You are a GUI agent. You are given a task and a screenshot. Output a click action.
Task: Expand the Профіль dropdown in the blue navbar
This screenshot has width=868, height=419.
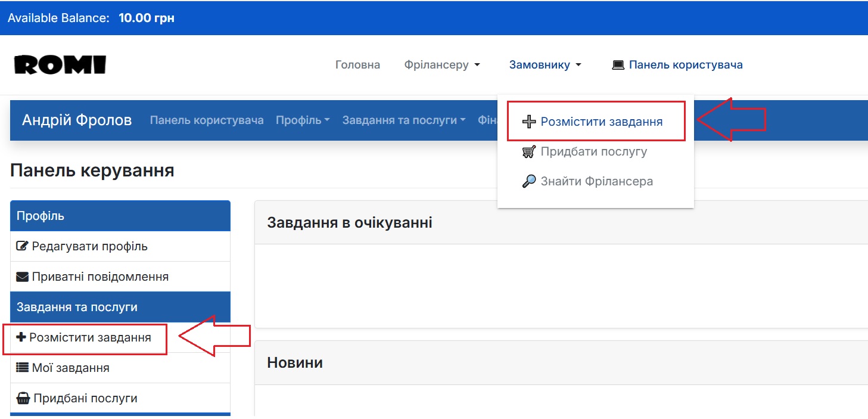[x=302, y=120]
